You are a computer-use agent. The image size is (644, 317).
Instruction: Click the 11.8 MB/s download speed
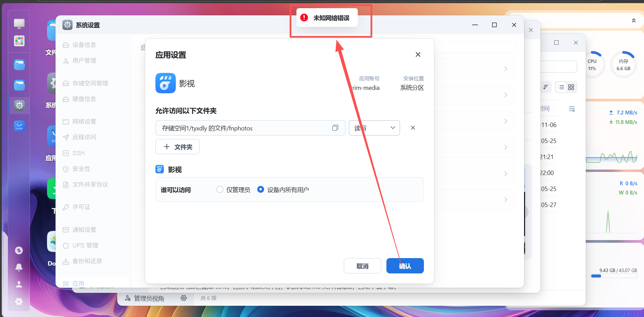tap(626, 122)
